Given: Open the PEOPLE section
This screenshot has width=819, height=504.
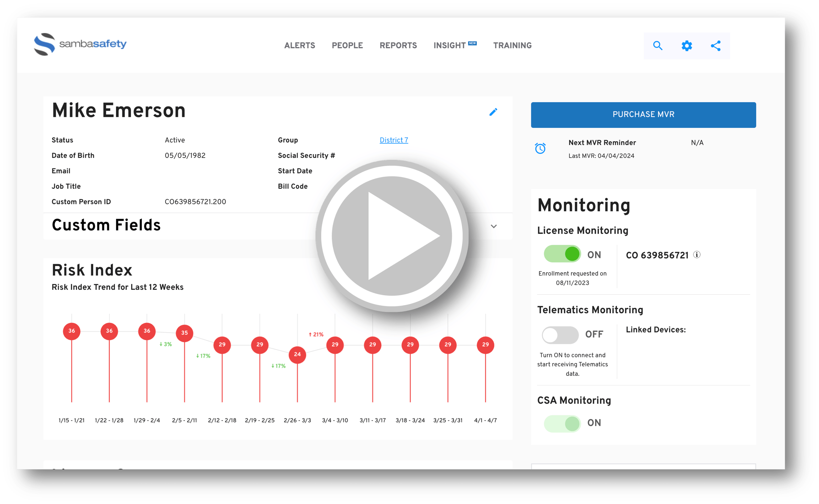Looking at the screenshot, I should tap(347, 45).
